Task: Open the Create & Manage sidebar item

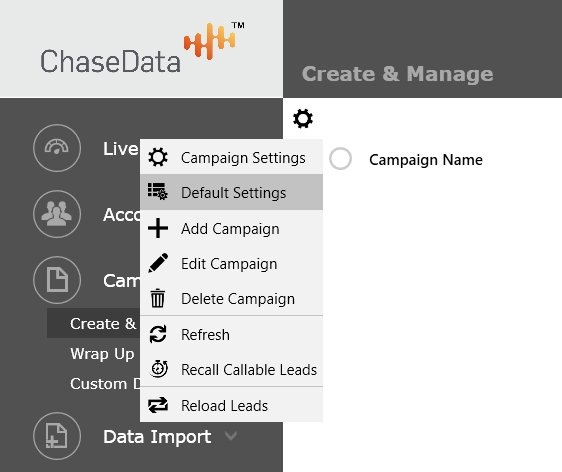Action: [x=94, y=323]
